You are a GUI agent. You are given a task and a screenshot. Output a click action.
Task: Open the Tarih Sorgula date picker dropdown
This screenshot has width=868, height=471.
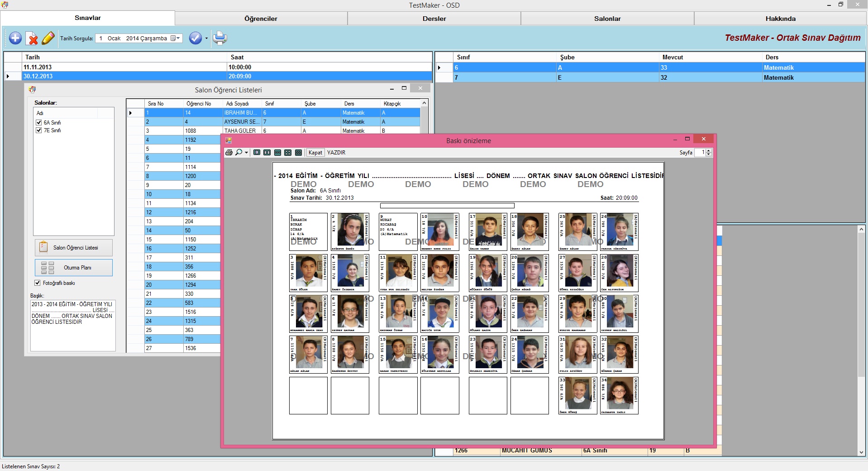(176, 38)
